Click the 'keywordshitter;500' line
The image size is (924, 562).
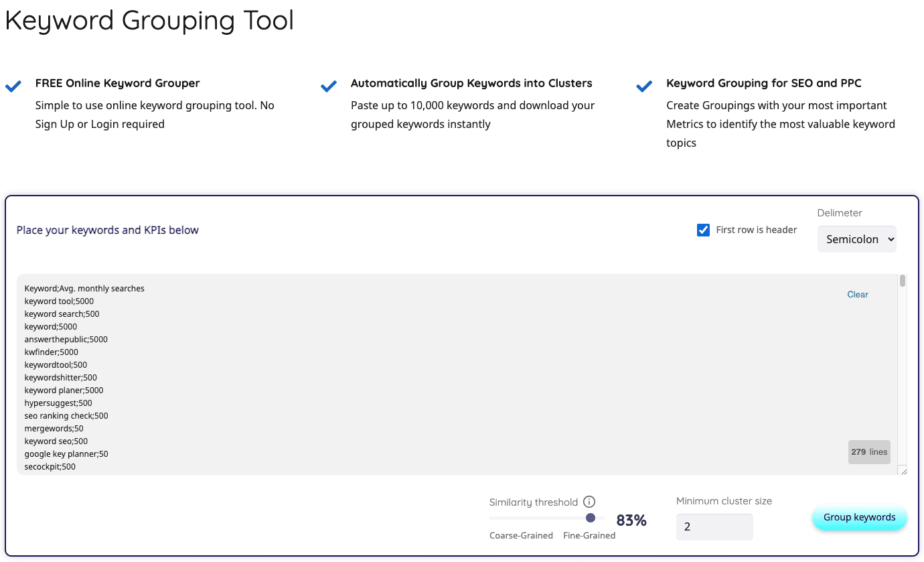[61, 378]
